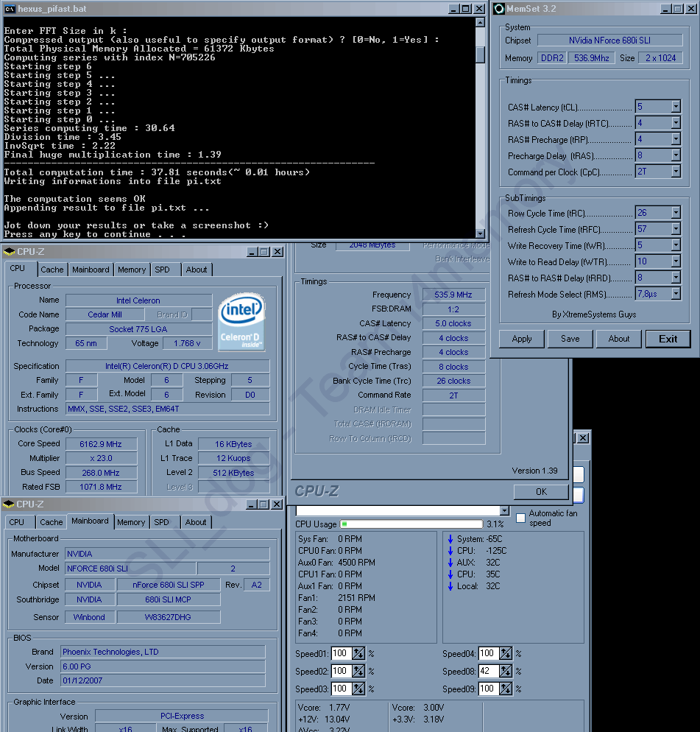Screen dimensions: 700x732
Task: Switch to Cache tab in upper CPU-Z
Action: [x=52, y=270]
